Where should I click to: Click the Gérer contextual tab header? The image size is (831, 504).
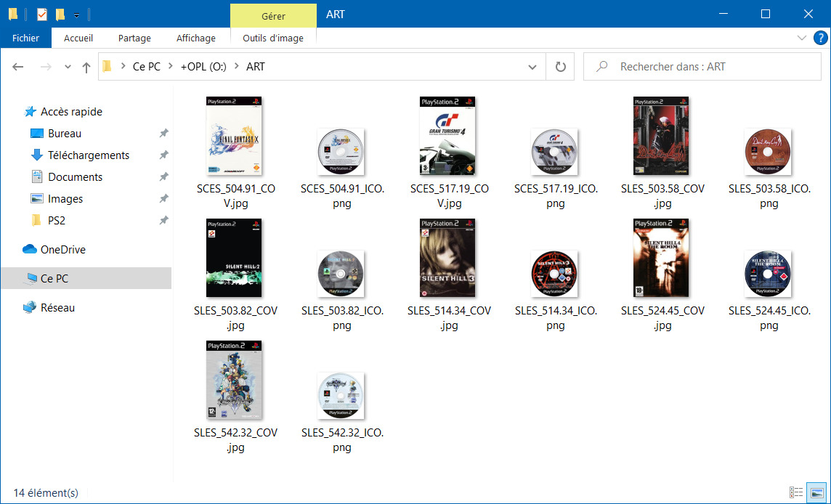pos(273,17)
